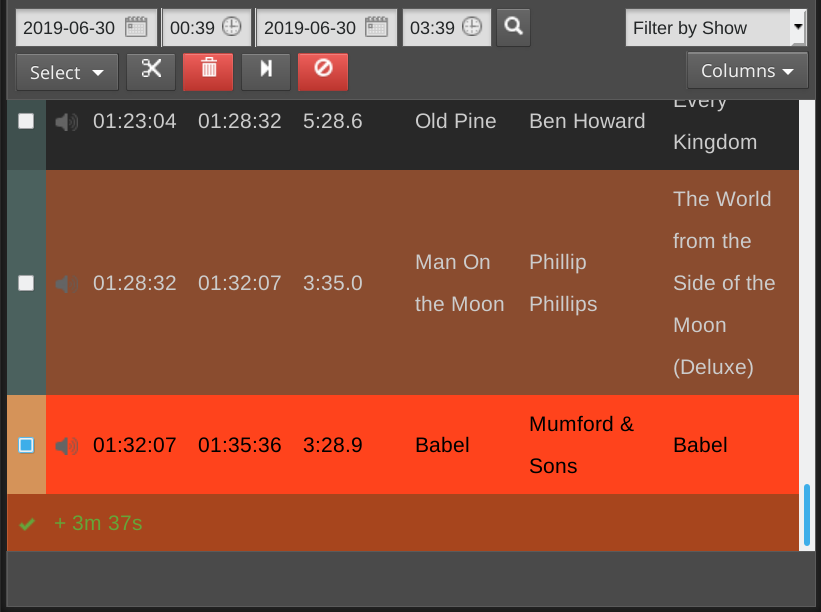Image resolution: width=821 pixels, height=612 pixels.
Task: Open the start date calendar icon
Action: click(x=136, y=27)
